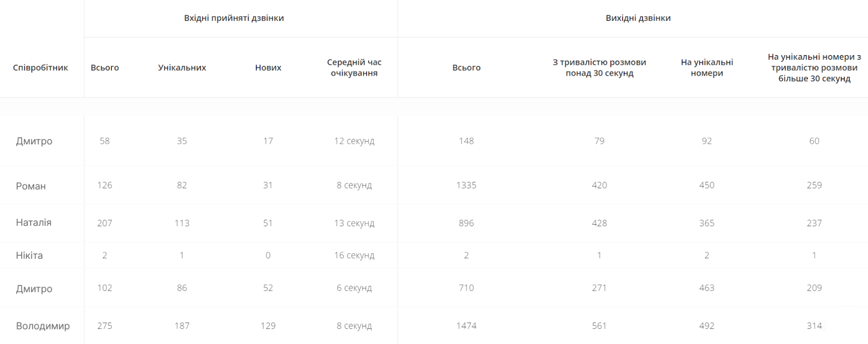Viewport: 868px width, 344px height.
Task: Click the Співробітник column header
Action: [41, 68]
